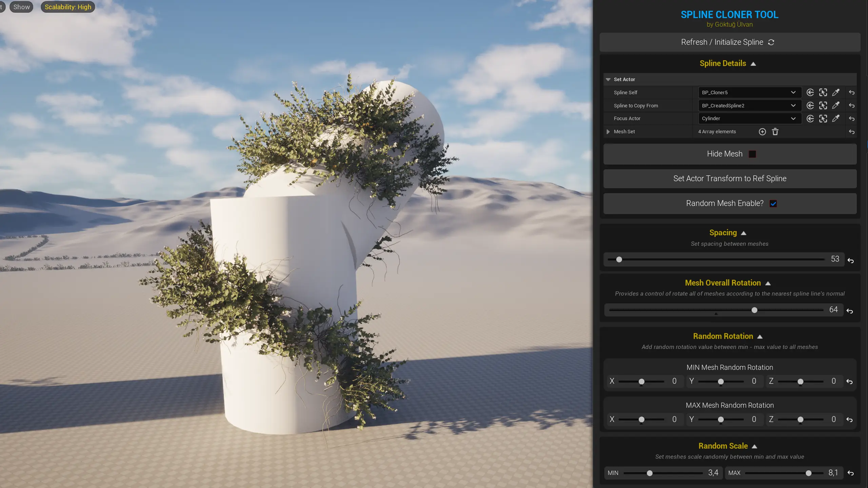Reset MIN Mesh Random Rotation values
Image resolution: width=868 pixels, height=488 pixels.
(849, 382)
